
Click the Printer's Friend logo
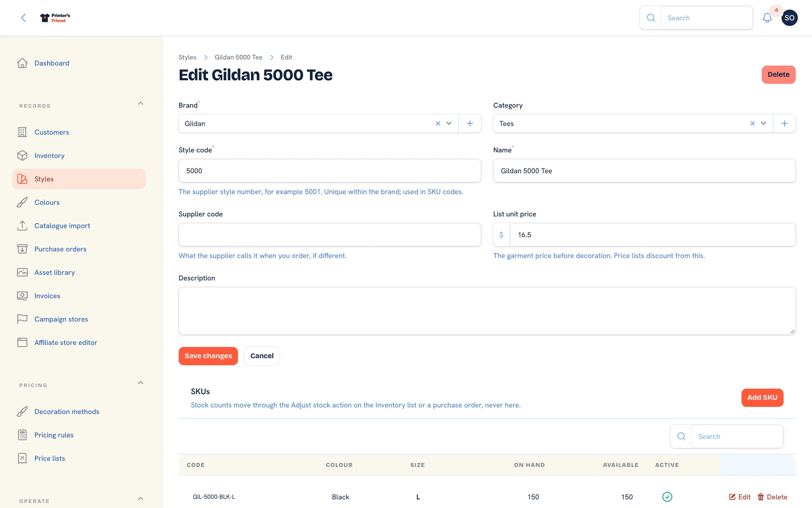tap(55, 18)
